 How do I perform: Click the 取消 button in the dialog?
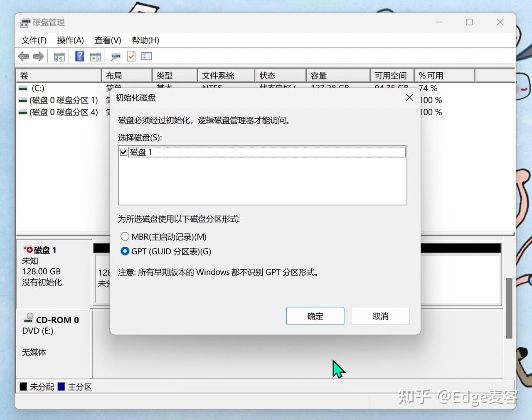380,316
